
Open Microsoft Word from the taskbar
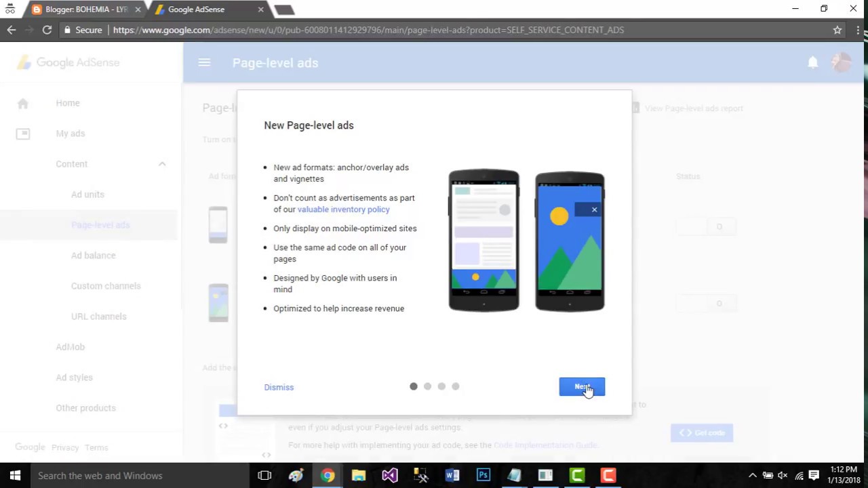pyautogui.click(x=452, y=476)
